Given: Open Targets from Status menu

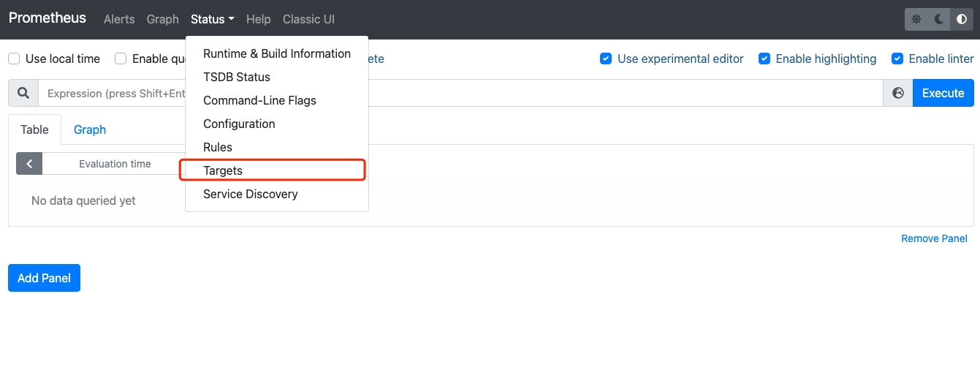Looking at the screenshot, I should click(x=223, y=170).
